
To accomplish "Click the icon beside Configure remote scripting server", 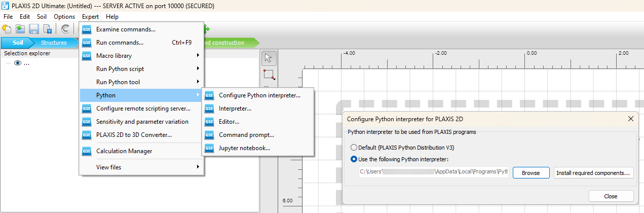I will pos(87,109).
